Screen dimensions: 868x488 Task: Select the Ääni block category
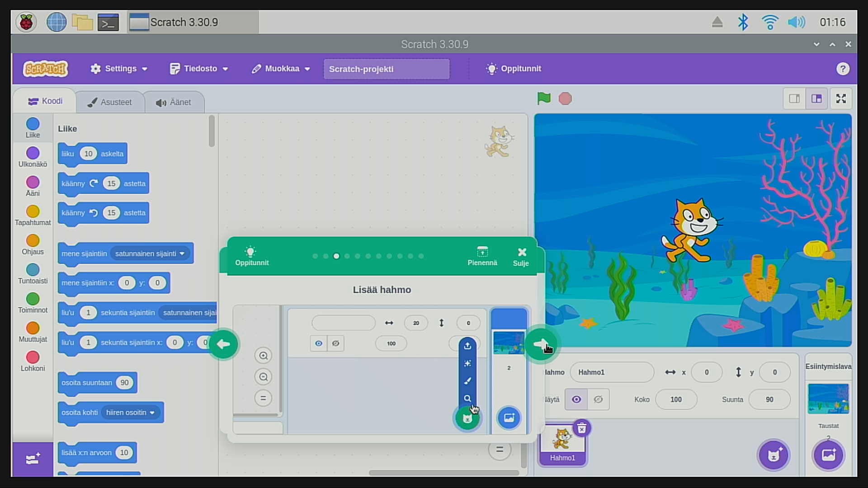[x=33, y=186]
